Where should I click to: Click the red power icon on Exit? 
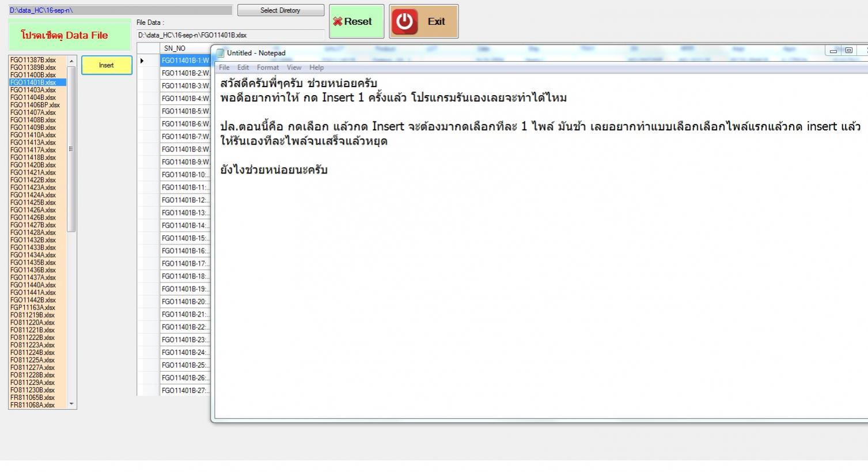(x=405, y=21)
